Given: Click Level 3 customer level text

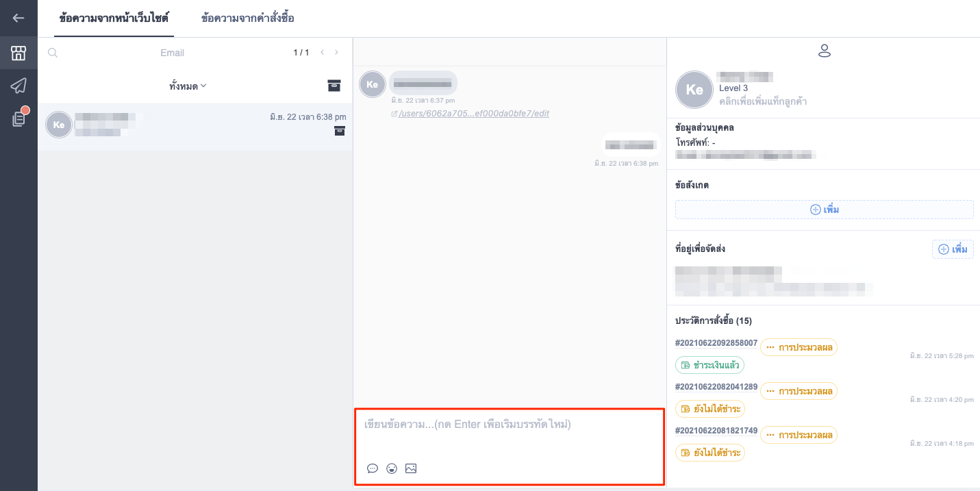Looking at the screenshot, I should pyautogui.click(x=733, y=88).
